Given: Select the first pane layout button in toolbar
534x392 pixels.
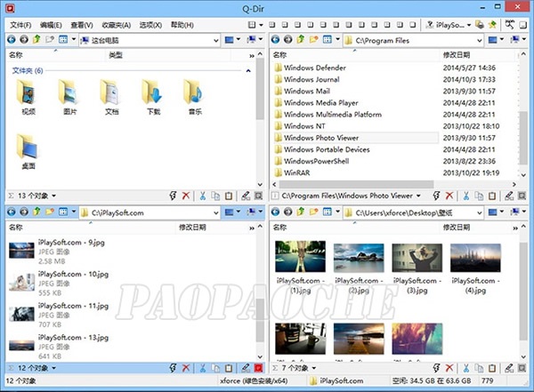Looking at the screenshot, I should pos(272,25).
